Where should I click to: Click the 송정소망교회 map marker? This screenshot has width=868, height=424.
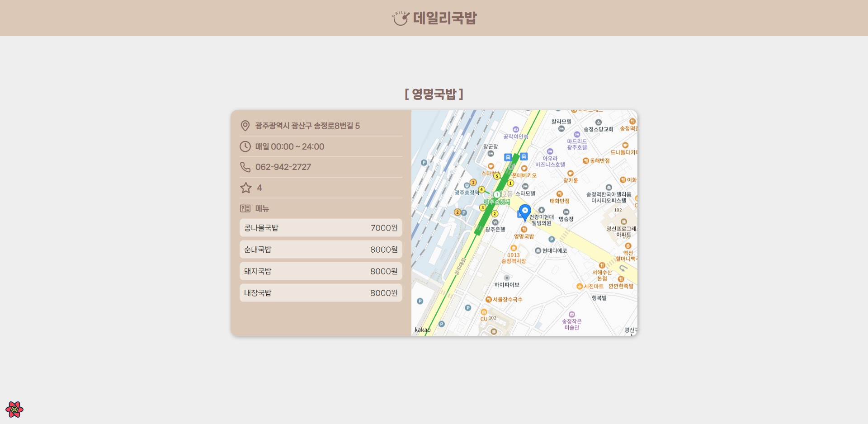click(599, 122)
